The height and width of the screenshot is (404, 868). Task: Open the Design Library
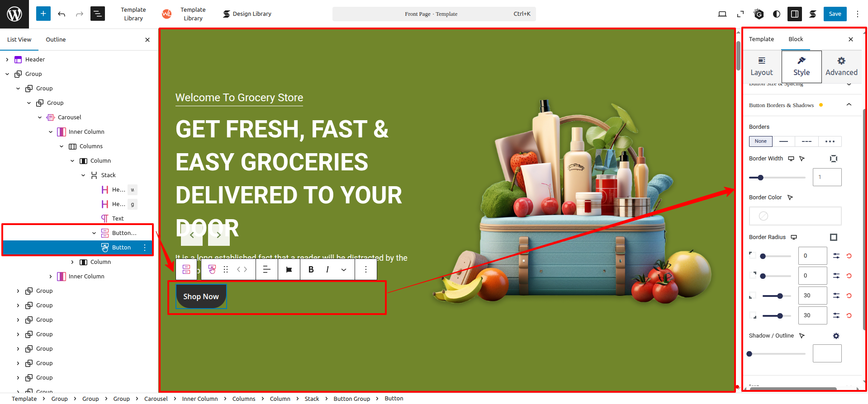(x=247, y=14)
